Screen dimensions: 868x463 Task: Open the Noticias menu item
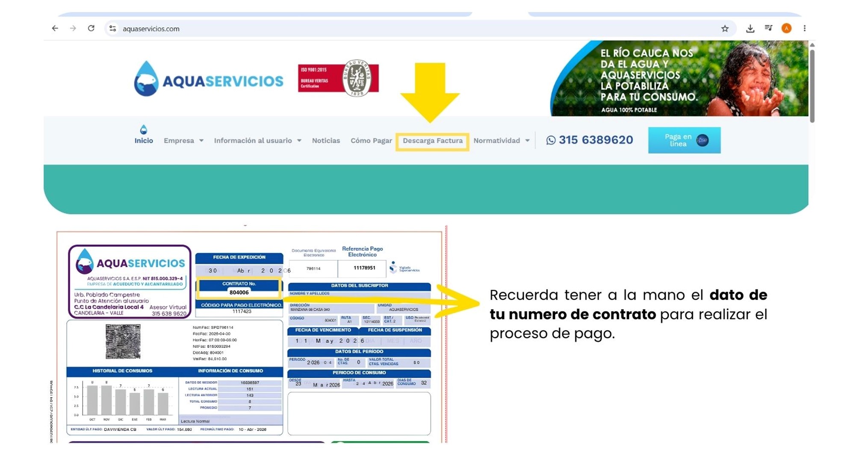(x=326, y=141)
